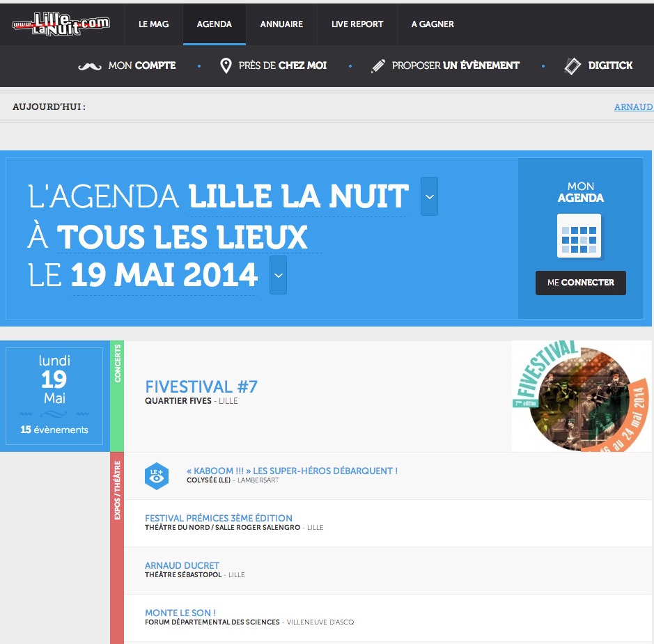Click the Fivestival poster thumbnail

pyautogui.click(x=582, y=396)
